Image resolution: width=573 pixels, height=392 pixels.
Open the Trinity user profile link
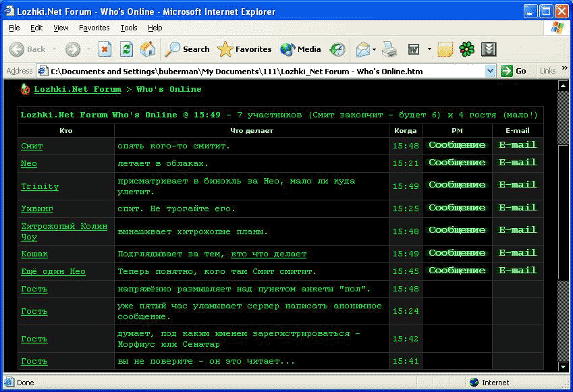[x=40, y=186]
